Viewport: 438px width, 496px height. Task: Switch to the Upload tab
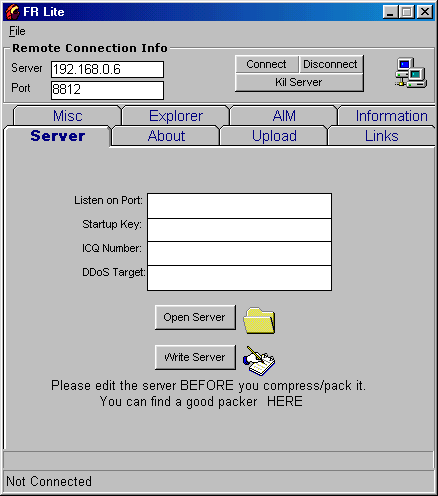(x=274, y=136)
